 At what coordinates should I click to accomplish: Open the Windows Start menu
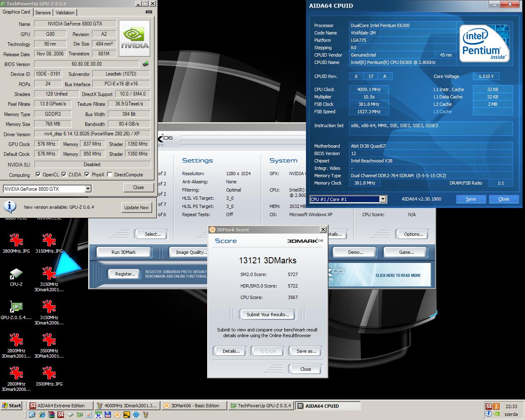12,406
